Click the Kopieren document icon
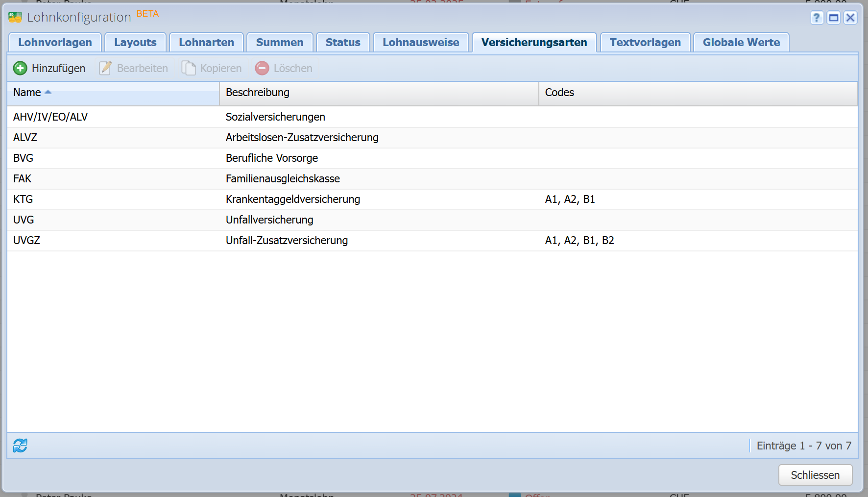Screen dimensions: 868x497 (x=189, y=68)
